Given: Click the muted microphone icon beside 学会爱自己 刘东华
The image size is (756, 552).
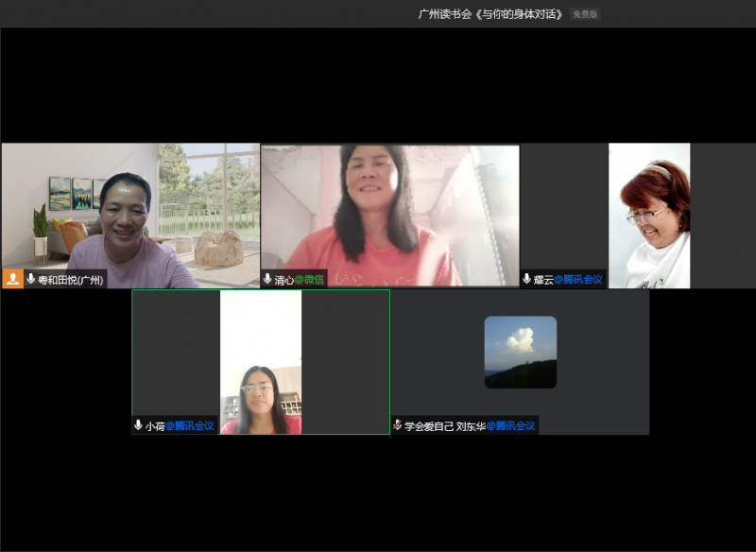Looking at the screenshot, I should [x=398, y=426].
